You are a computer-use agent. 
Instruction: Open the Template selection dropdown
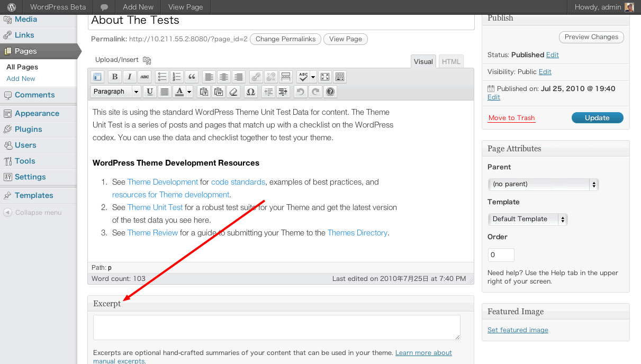527,219
